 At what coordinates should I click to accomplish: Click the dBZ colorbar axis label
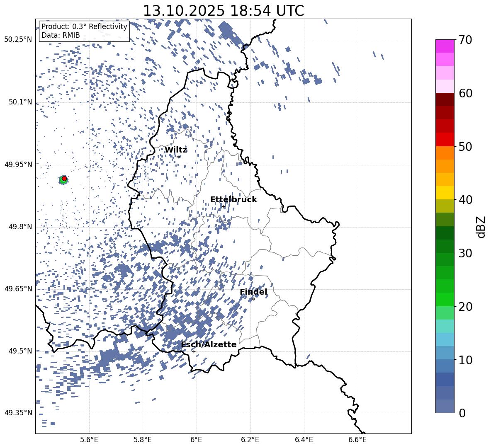[x=481, y=227]
